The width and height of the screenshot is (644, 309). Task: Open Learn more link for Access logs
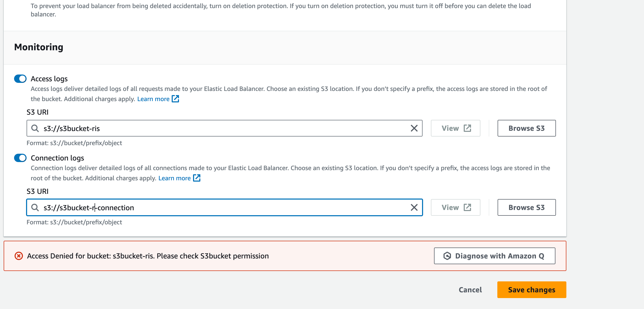153,99
